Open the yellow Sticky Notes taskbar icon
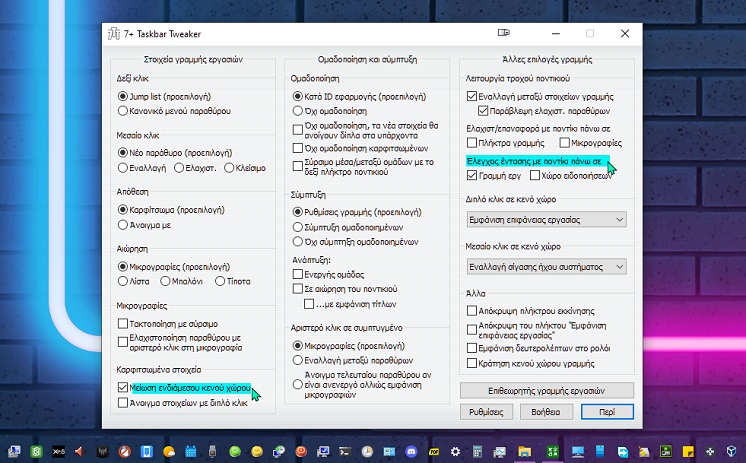 tap(688, 452)
